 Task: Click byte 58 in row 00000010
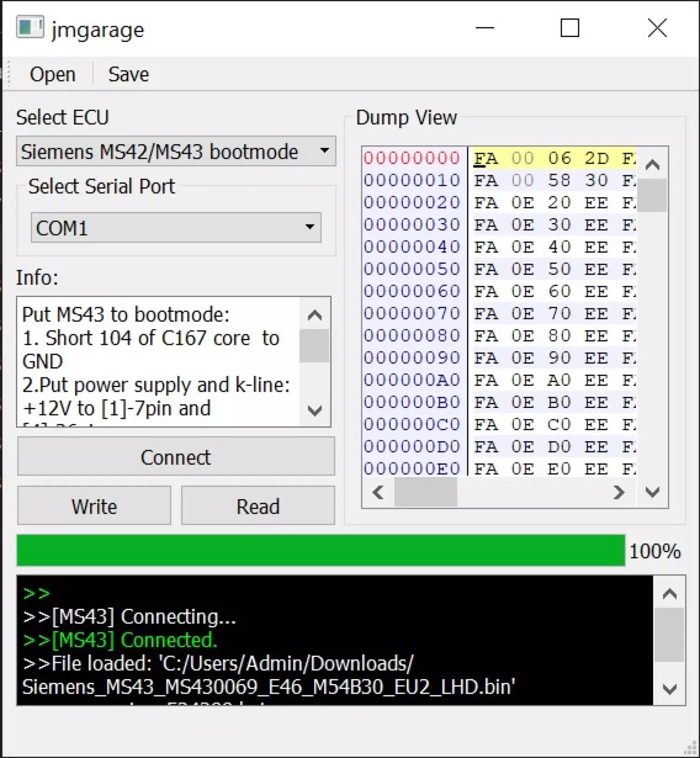pyautogui.click(x=560, y=180)
